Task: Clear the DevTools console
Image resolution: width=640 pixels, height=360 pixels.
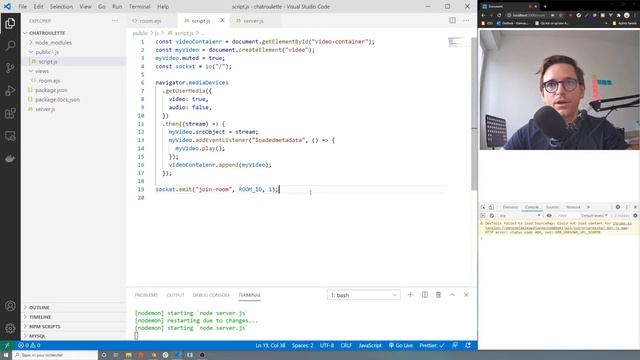Action: point(491,216)
